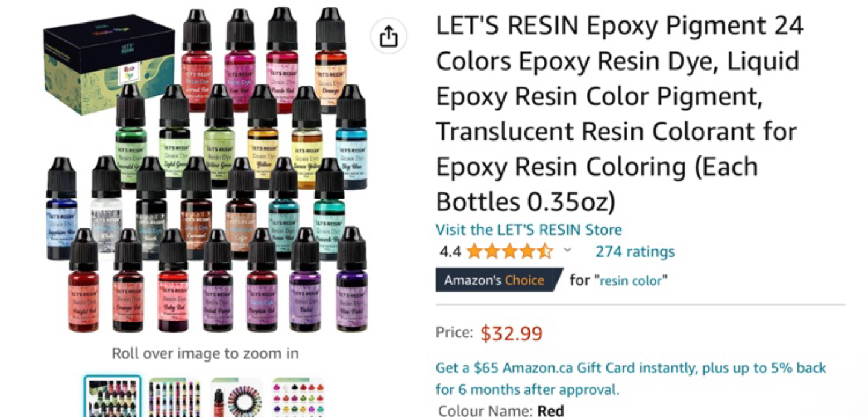Open the star rating breakdown chevron
Image resolution: width=868 pixels, height=417 pixels.
click(x=567, y=251)
